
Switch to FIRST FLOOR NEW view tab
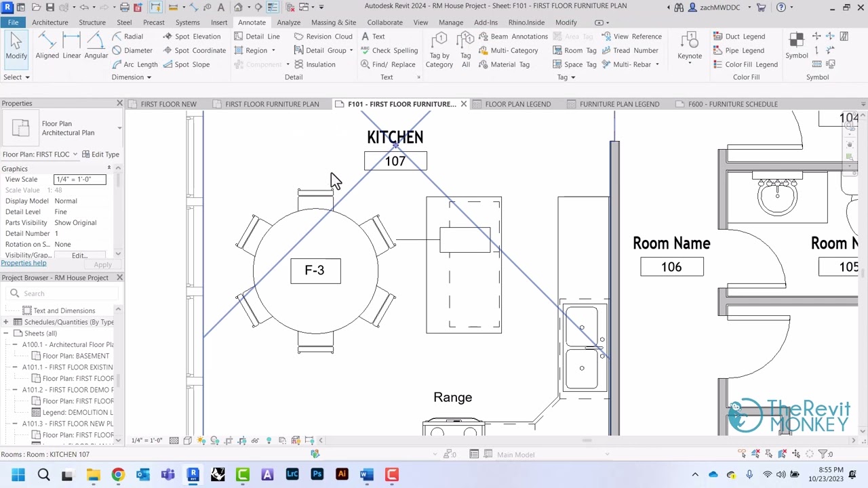169,104
